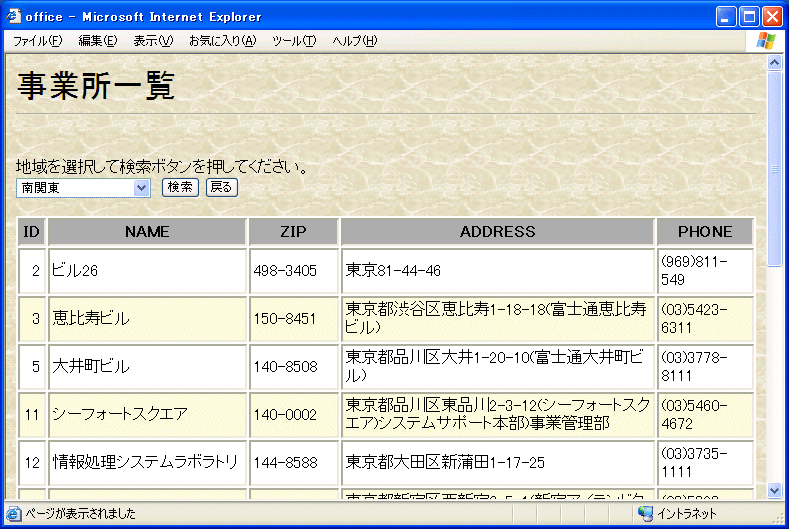Open the ツール(T) tools menu
The image size is (789, 529).
294,41
